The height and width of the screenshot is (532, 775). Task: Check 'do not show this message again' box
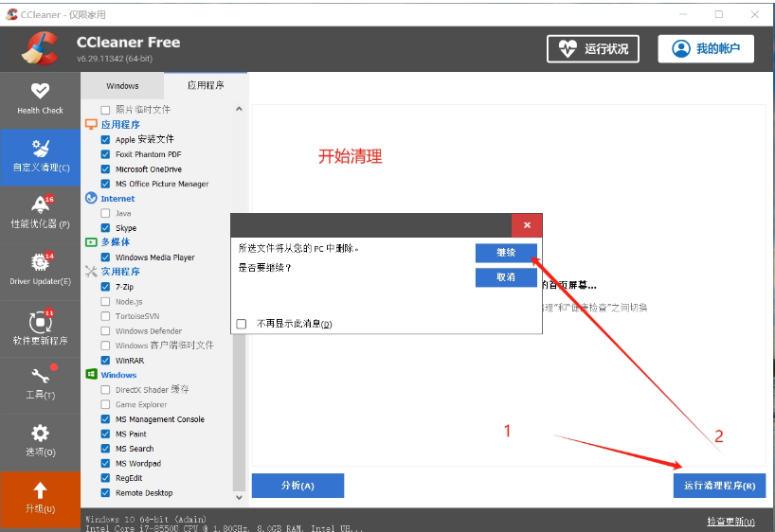coord(242,324)
